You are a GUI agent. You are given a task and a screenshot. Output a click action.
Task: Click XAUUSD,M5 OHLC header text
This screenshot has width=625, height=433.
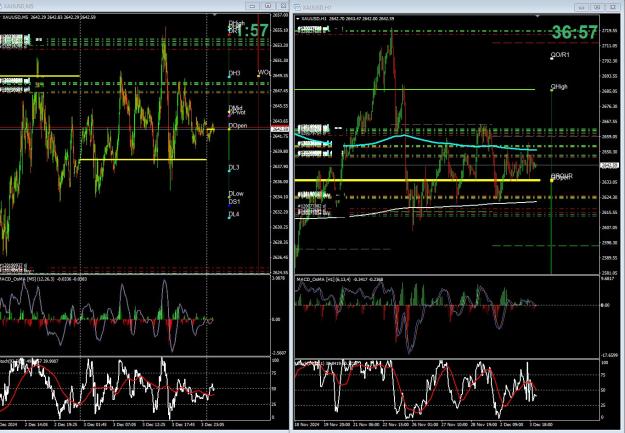point(49,18)
